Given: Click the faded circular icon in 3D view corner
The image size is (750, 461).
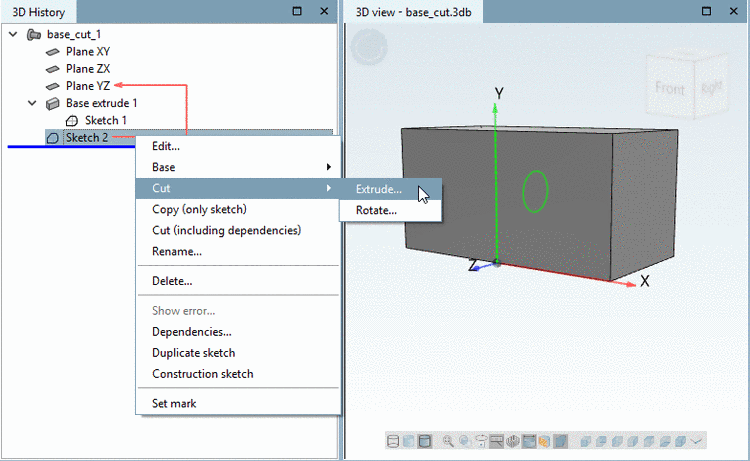Looking at the screenshot, I should (369, 47).
